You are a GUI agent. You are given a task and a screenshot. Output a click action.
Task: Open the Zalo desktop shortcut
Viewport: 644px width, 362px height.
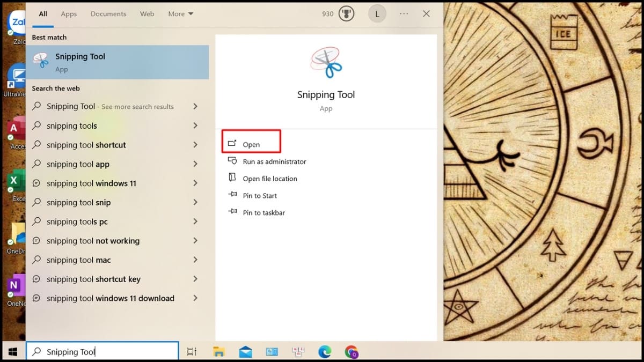[17, 28]
